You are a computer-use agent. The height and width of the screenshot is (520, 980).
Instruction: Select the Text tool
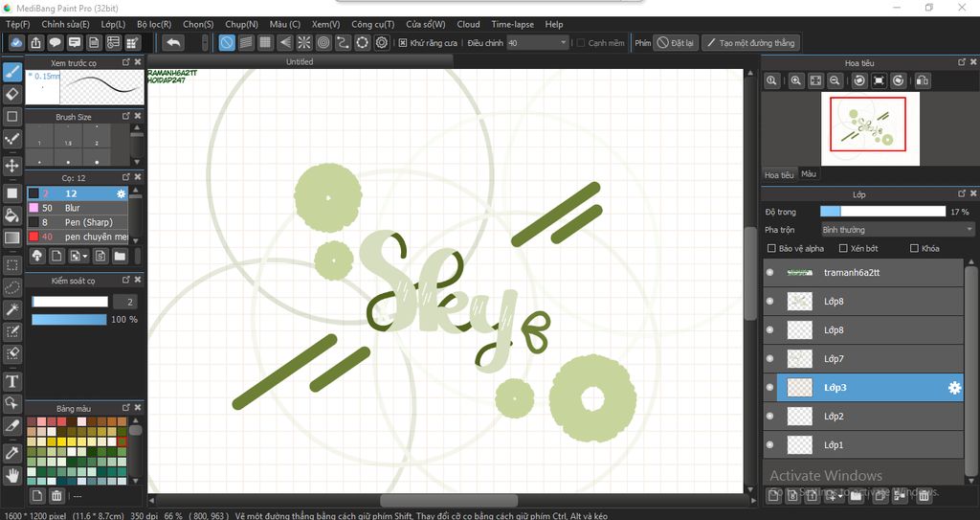pos(11,381)
